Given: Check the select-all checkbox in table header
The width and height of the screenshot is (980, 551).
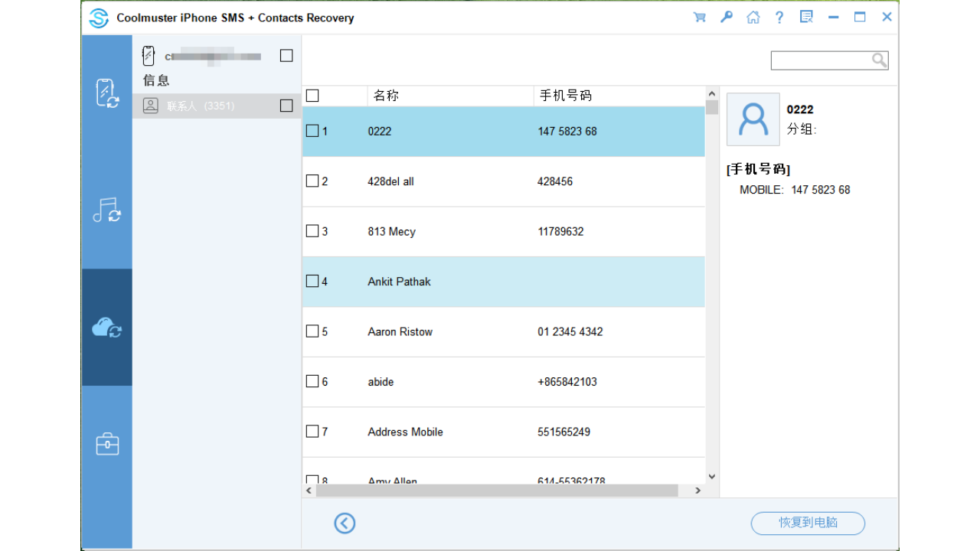Looking at the screenshot, I should [x=310, y=95].
